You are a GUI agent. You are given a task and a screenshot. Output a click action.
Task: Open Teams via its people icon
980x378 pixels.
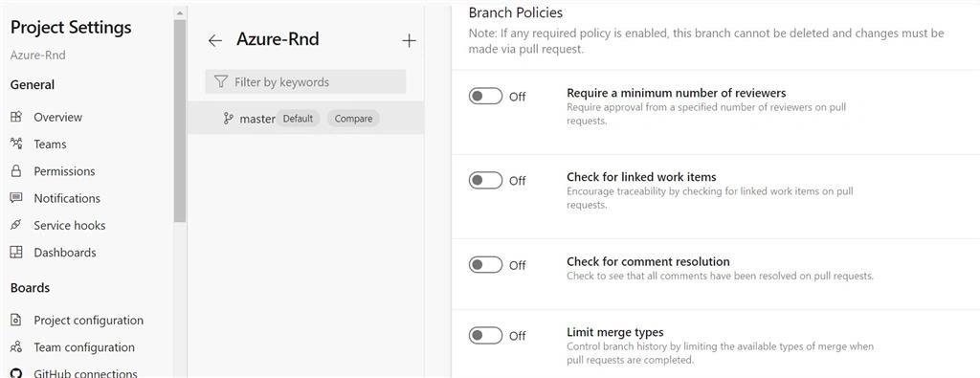coord(16,144)
